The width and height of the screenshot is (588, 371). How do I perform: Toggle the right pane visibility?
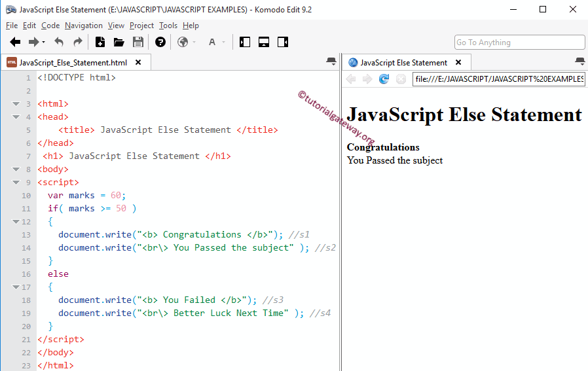[x=283, y=42]
